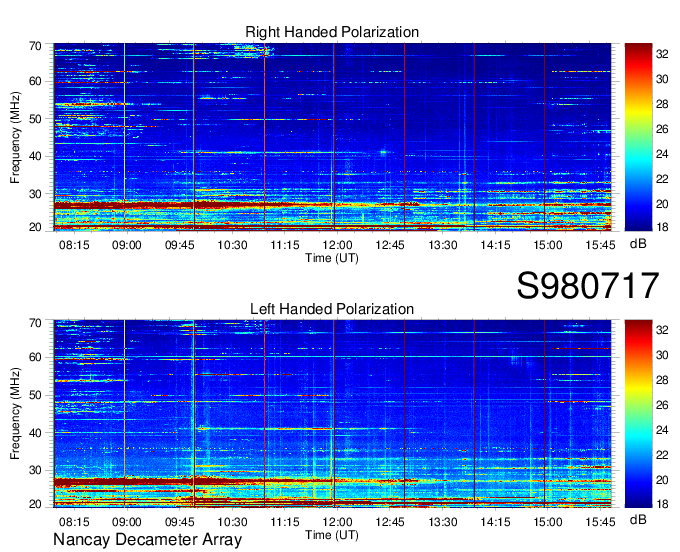Image resolution: width=680 pixels, height=552 pixels.
Task: Click the 09:00 tick label on the top plot
Action: pos(127,245)
